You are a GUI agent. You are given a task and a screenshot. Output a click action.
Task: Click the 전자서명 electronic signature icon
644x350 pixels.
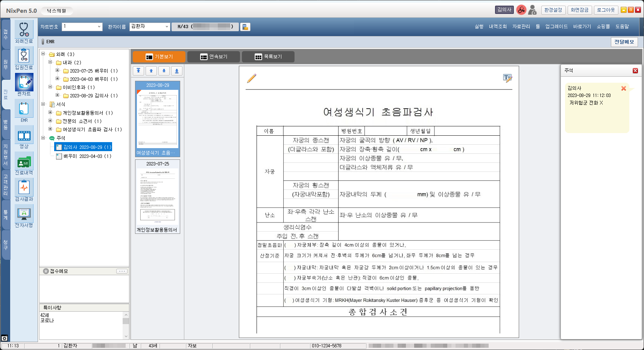pos(24,214)
